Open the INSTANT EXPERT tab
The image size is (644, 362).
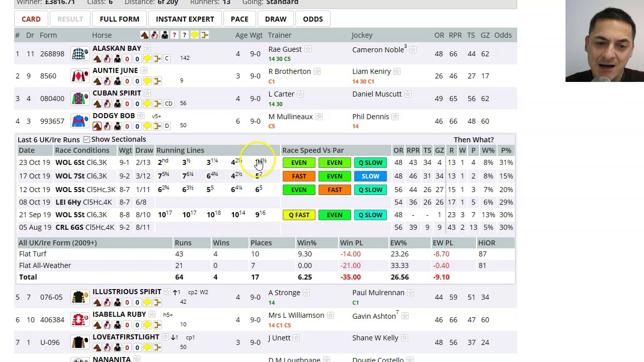pos(185,19)
